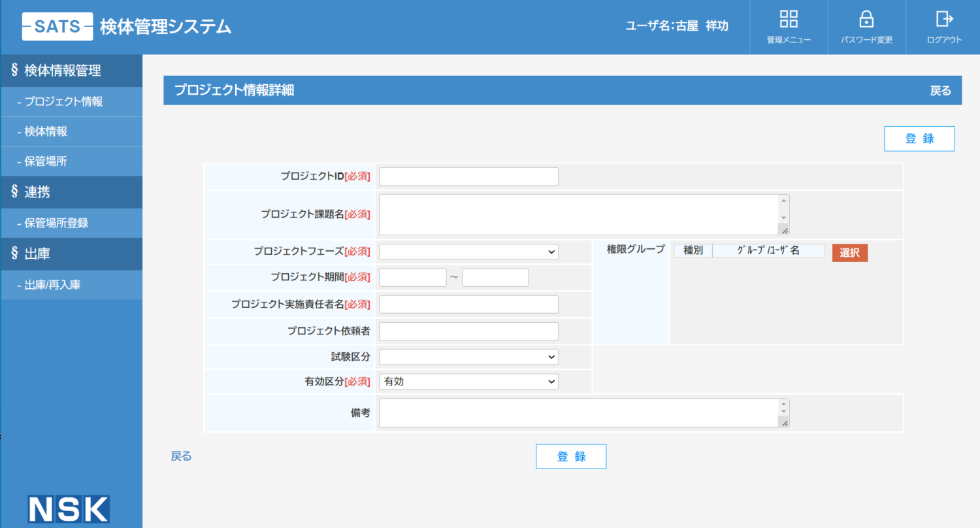
Task: Expand the プロジェクトフェーズ dropdown
Action: pos(468,252)
